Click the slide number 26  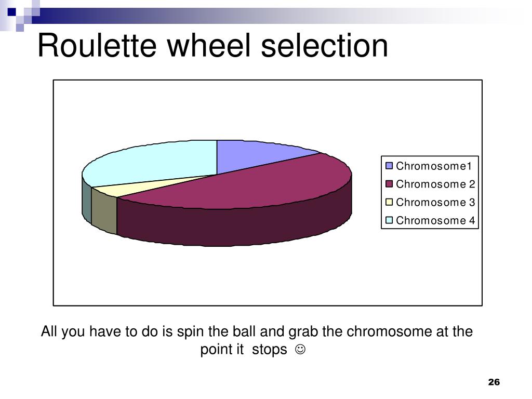point(494,382)
